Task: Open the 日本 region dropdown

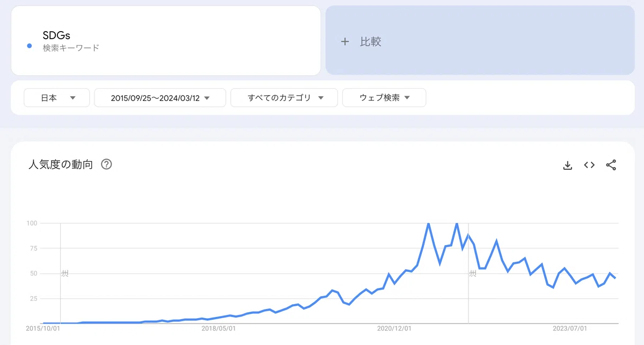Action: point(57,98)
